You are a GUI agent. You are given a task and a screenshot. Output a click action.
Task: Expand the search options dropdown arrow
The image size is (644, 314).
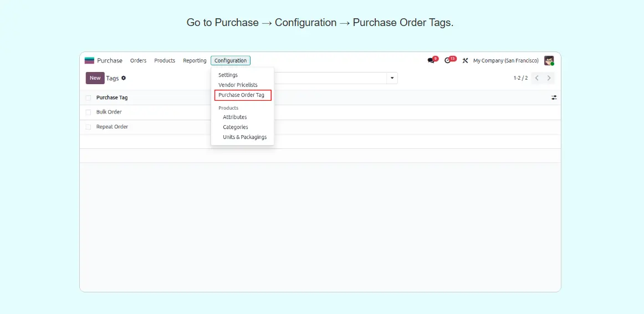pos(392,78)
